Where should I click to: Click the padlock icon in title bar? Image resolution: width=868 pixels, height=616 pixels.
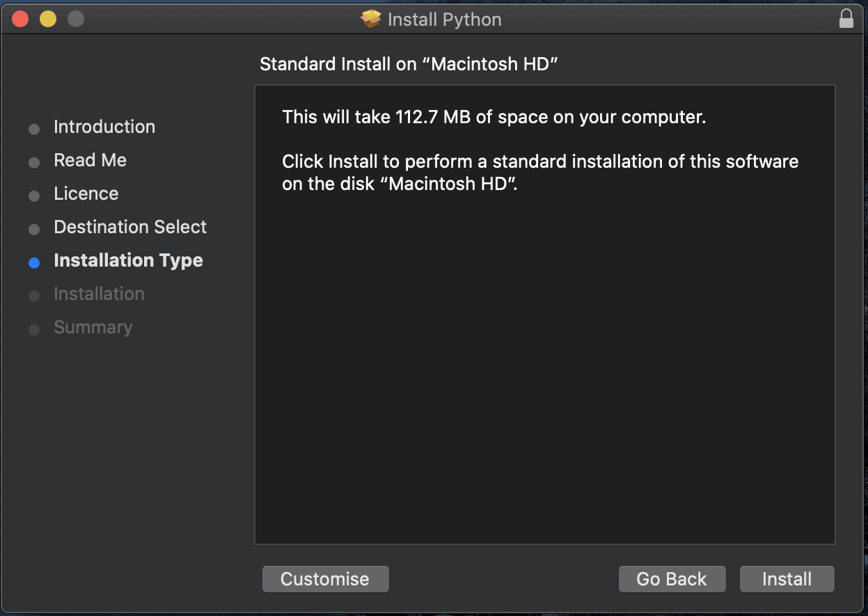coord(846,19)
